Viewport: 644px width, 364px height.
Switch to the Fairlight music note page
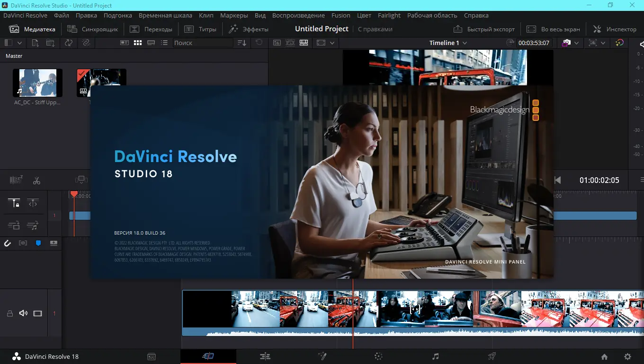point(435,356)
